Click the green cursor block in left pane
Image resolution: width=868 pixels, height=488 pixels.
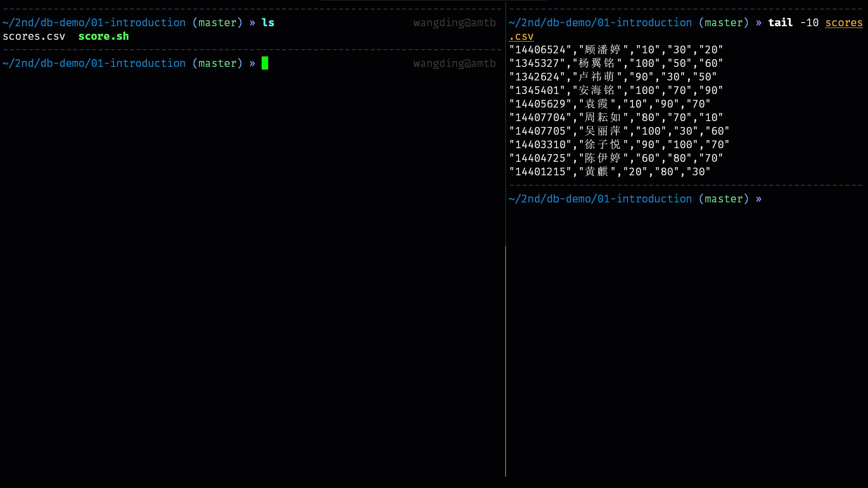click(x=265, y=63)
